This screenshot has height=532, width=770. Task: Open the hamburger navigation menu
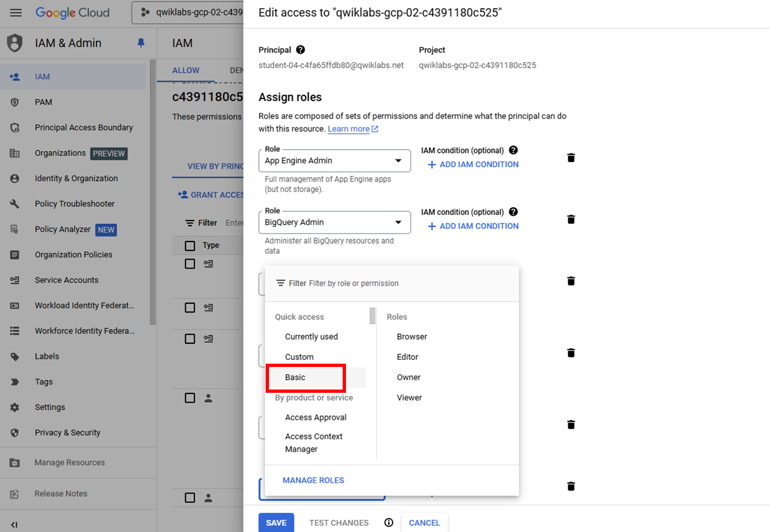[x=16, y=12]
